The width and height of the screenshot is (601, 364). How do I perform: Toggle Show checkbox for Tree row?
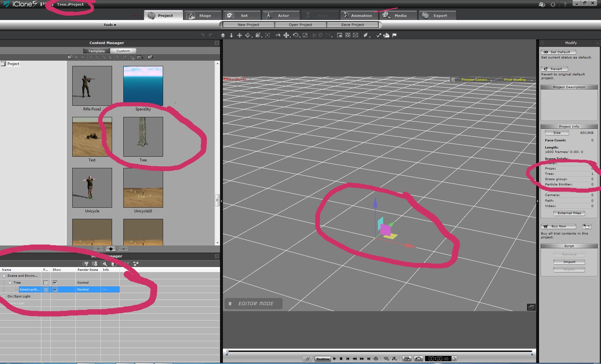[55, 282]
